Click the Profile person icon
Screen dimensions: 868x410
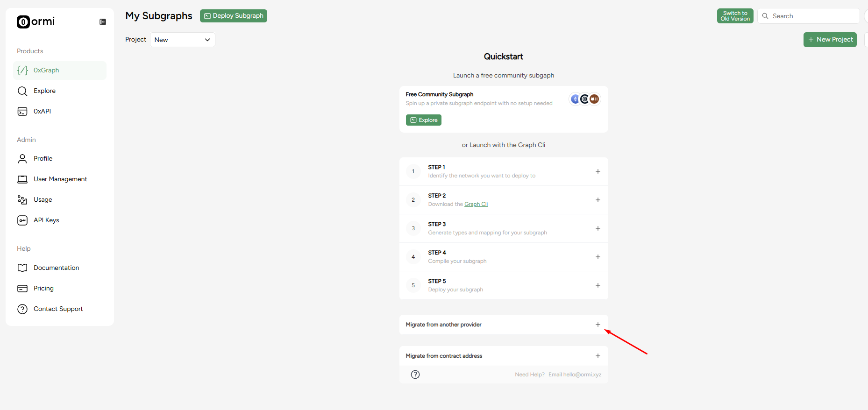(22, 159)
